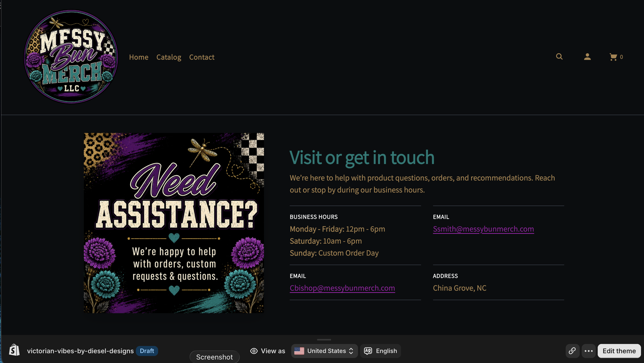Screen dimensions: 644x363
Task: Click the Shopify bag icon
Action: 14,350
